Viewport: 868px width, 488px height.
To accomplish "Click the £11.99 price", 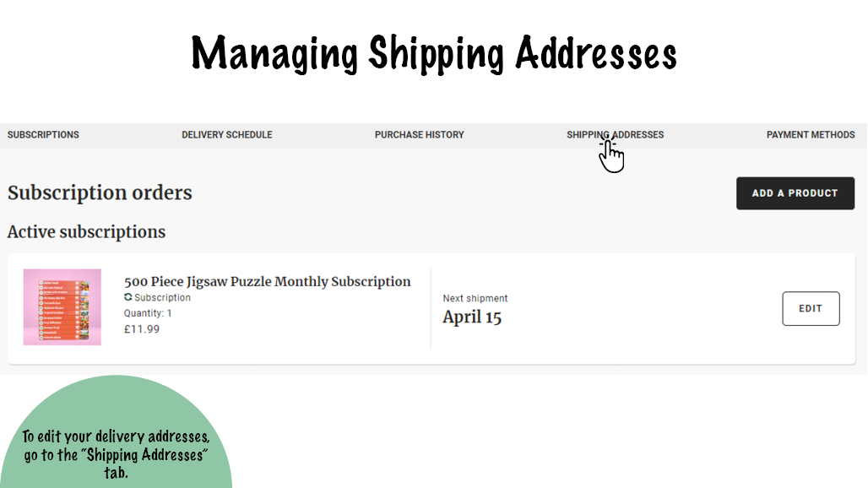I will 142,329.
